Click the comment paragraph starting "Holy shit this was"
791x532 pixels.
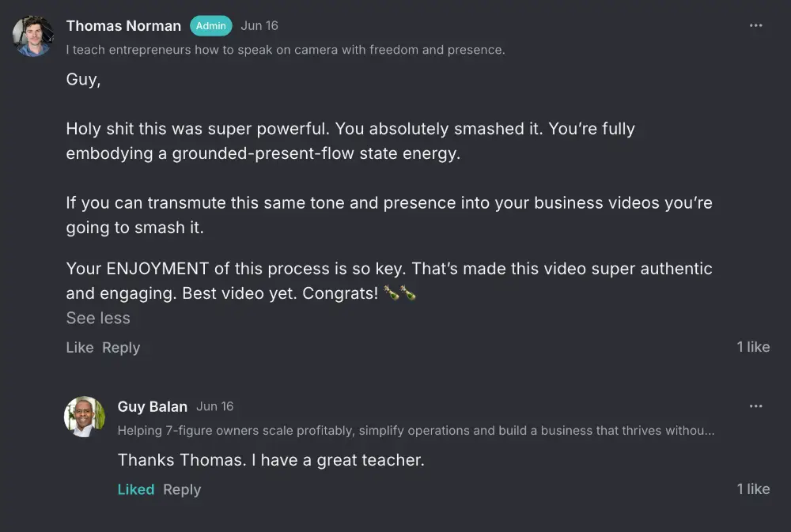[350, 141]
